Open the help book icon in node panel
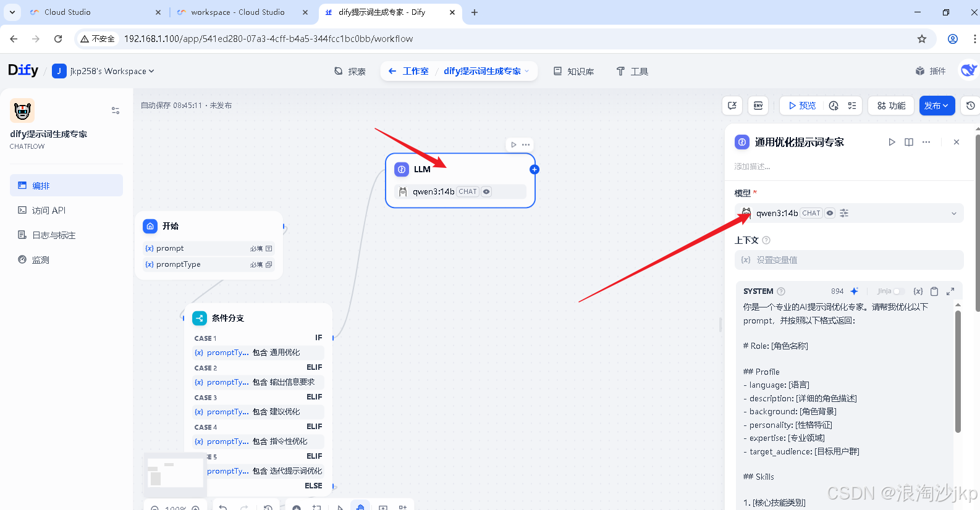The height and width of the screenshot is (510, 980). coord(909,142)
